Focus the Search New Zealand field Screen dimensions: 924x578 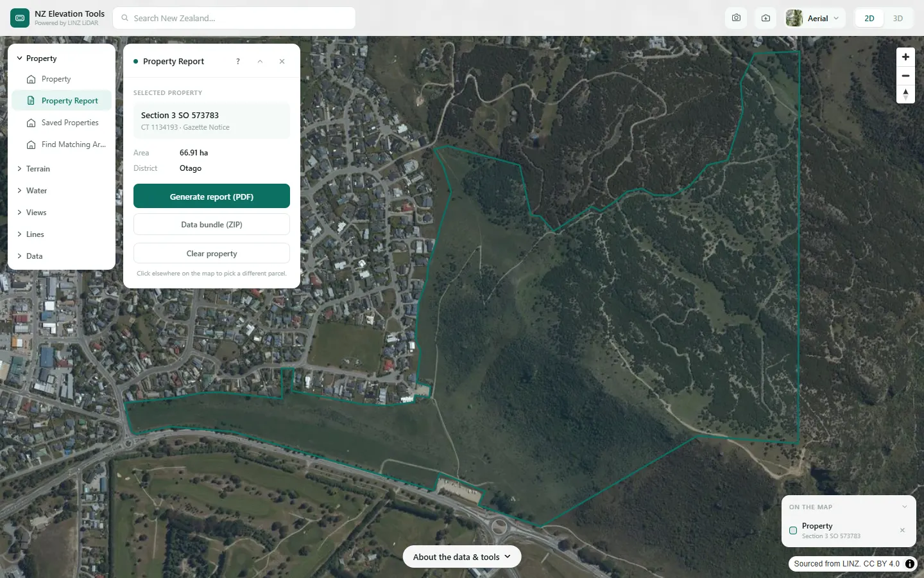234,18
